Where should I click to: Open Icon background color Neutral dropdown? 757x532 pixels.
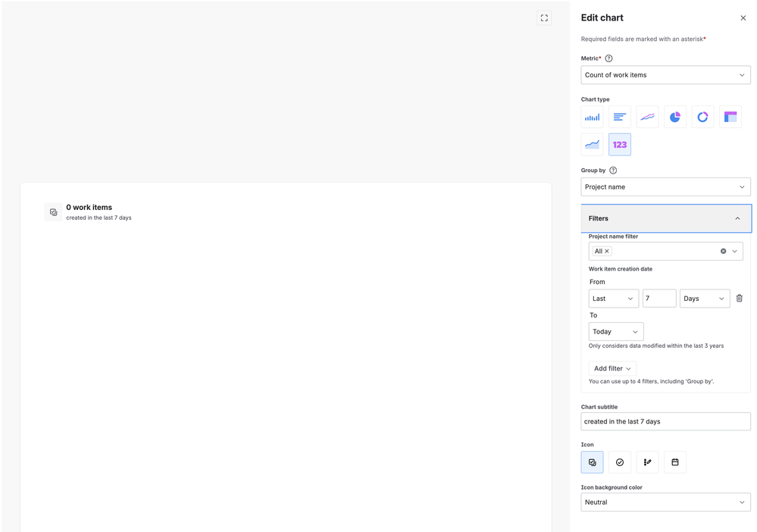coord(665,502)
